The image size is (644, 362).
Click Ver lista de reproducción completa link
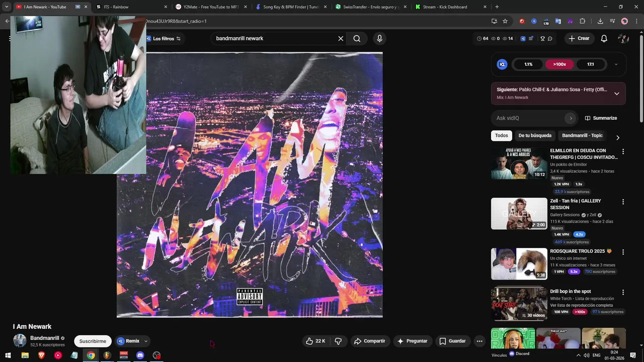click(x=581, y=305)
